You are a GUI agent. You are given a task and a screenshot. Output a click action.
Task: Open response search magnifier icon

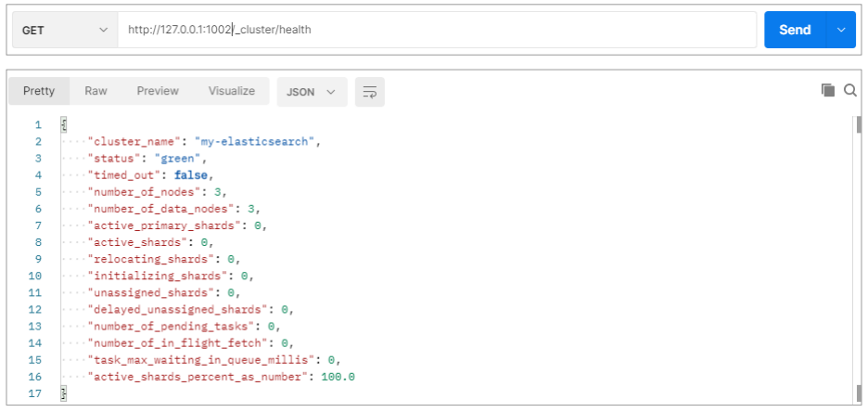click(x=850, y=90)
